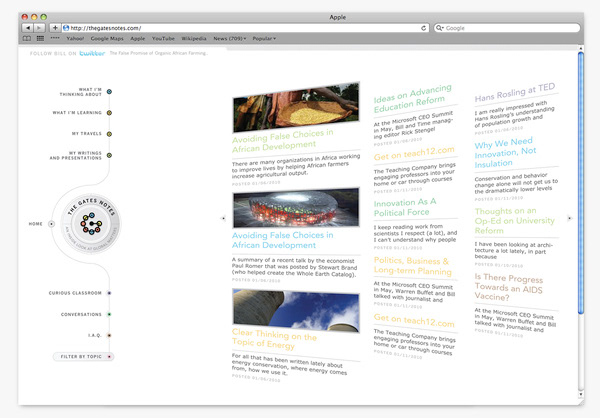Open green Avoiding False Choices in African Development title
Viewport: 600px width, 418px height.
click(x=282, y=140)
